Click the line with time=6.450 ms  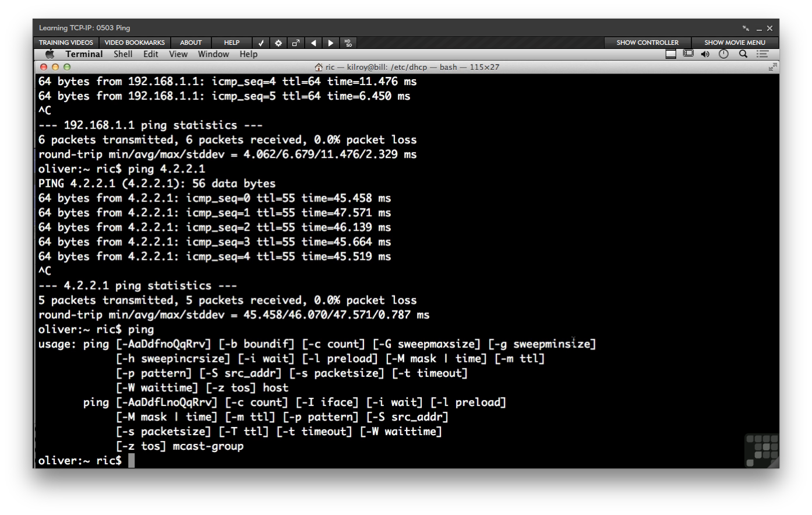pyautogui.click(x=224, y=96)
